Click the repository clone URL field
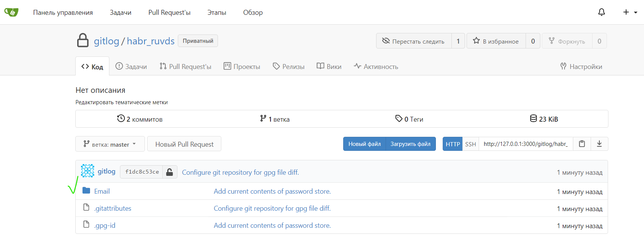The image size is (644, 238). click(526, 144)
